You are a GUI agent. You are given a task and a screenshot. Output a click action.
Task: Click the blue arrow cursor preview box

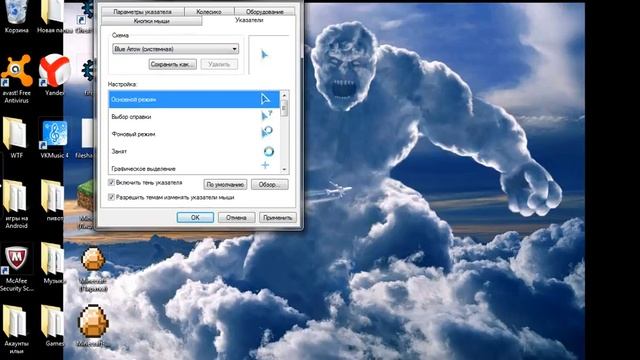(x=268, y=55)
